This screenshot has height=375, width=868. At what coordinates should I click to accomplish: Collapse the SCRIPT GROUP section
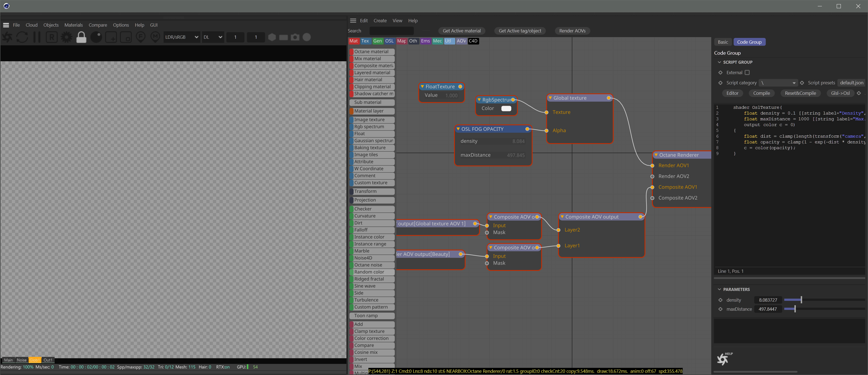tap(719, 62)
